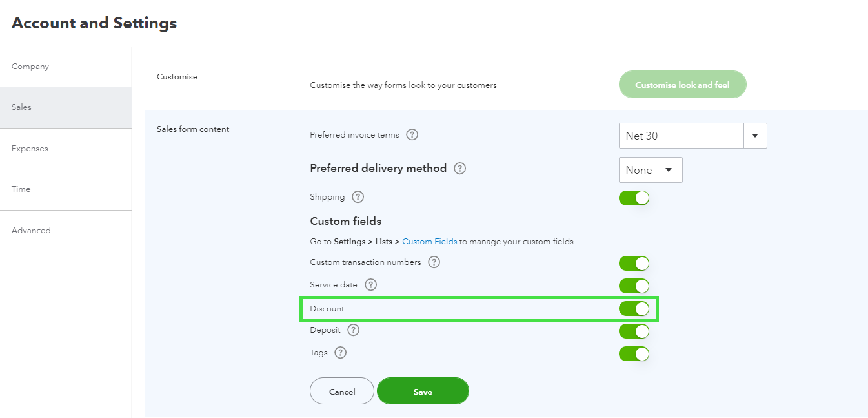The height and width of the screenshot is (418, 868).
Task: Disable the Tags toggle
Action: (x=634, y=354)
